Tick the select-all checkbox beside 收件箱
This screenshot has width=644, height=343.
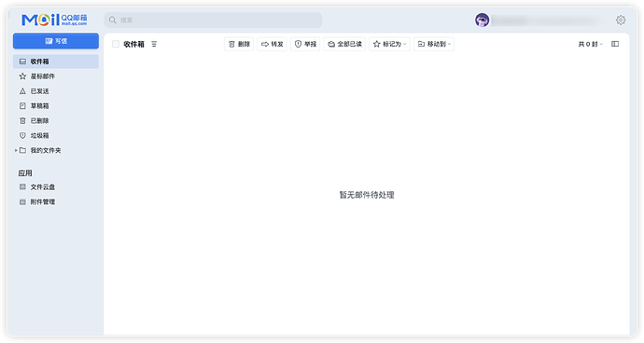click(116, 44)
